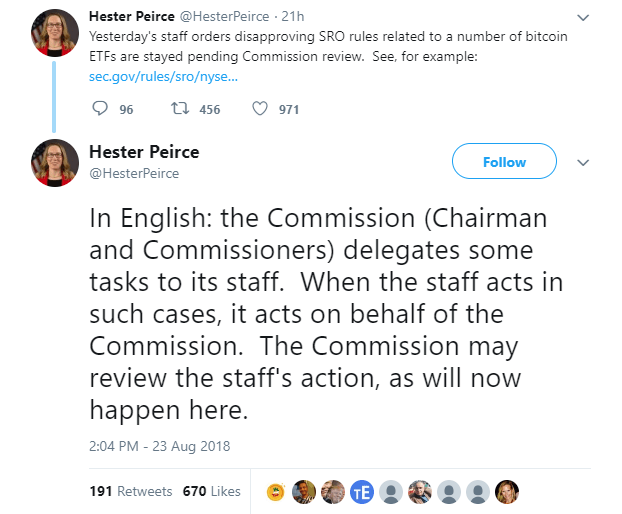Click the emoji-face liker avatar
This screenshot has height=514, width=622.
tap(275, 491)
